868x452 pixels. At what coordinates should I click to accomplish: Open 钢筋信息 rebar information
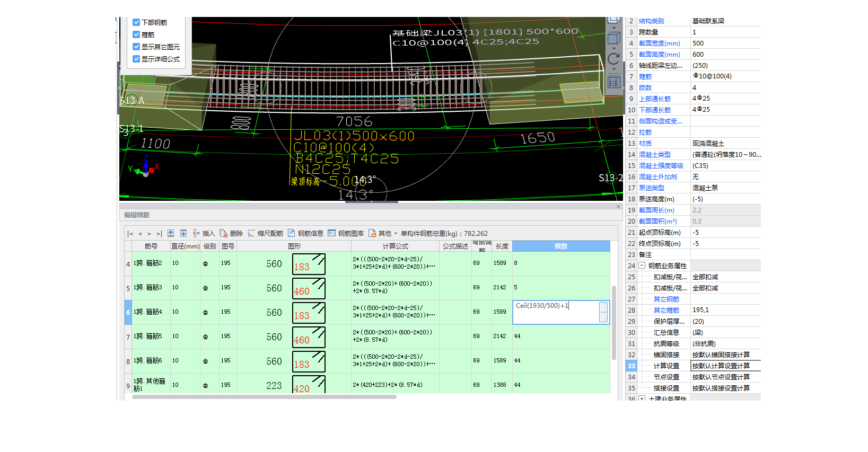[305, 233]
